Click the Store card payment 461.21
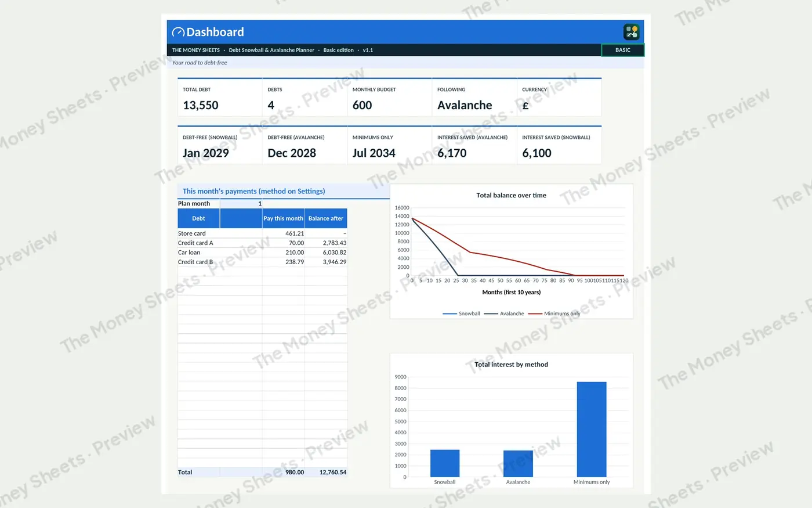This screenshot has height=508, width=812. pyautogui.click(x=295, y=233)
